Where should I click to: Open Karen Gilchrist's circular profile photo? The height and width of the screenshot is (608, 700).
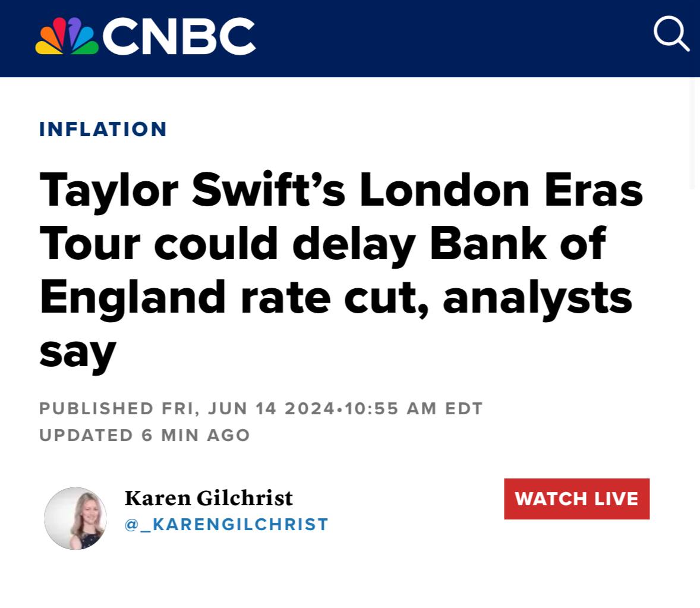pyautogui.click(x=75, y=518)
